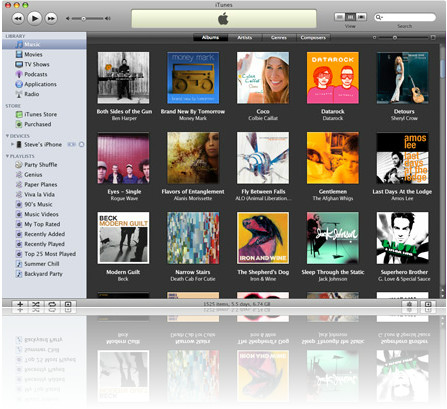Open iTunes Store icon

pyautogui.click(x=19, y=114)
